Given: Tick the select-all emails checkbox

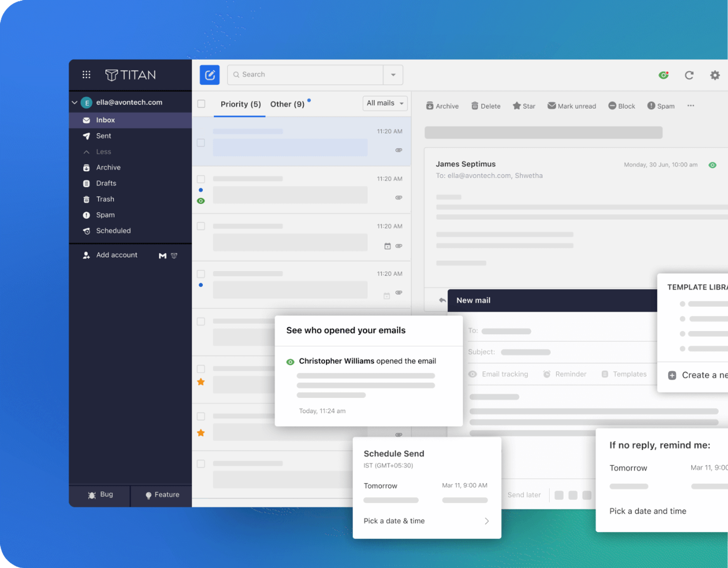Looking at the screenshot, I should pyautogui.click(x=201, y=104).
